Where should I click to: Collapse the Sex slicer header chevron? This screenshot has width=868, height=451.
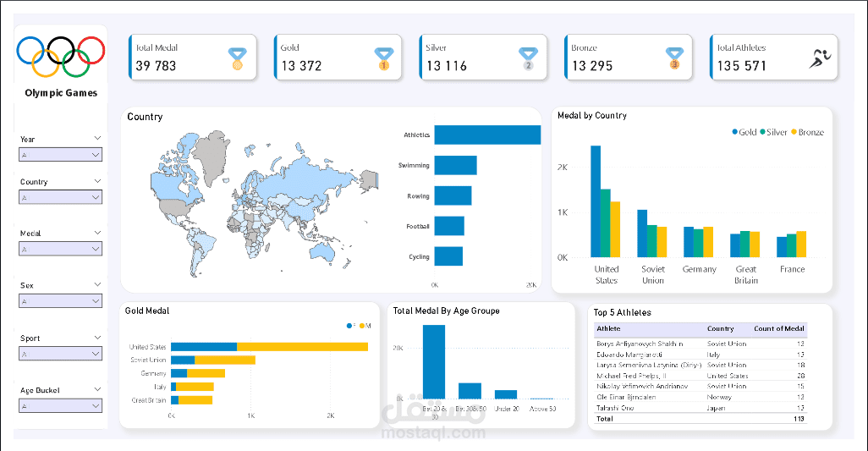click(97, 284)
